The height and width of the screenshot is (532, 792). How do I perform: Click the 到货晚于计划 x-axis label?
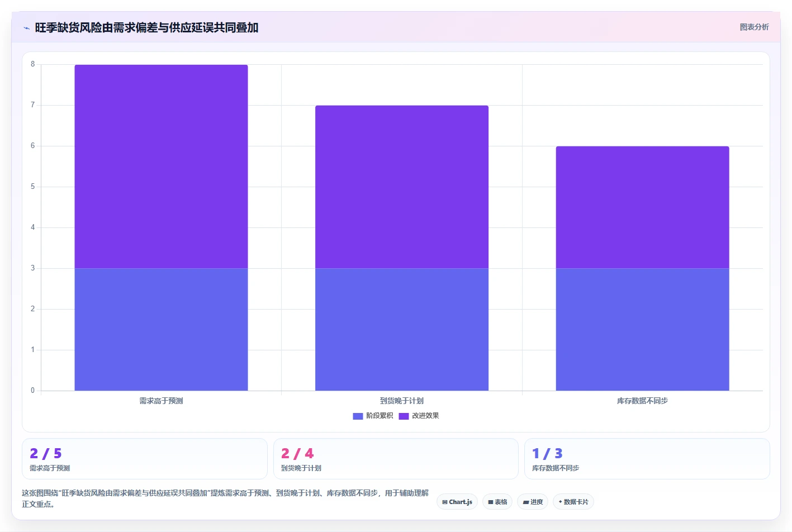tap(402, 401)
